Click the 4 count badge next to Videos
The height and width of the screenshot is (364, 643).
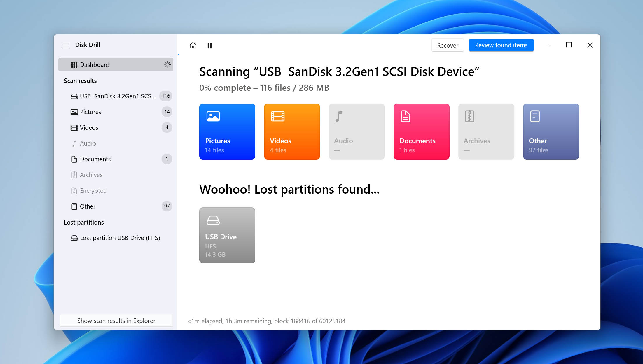(167, 127)
